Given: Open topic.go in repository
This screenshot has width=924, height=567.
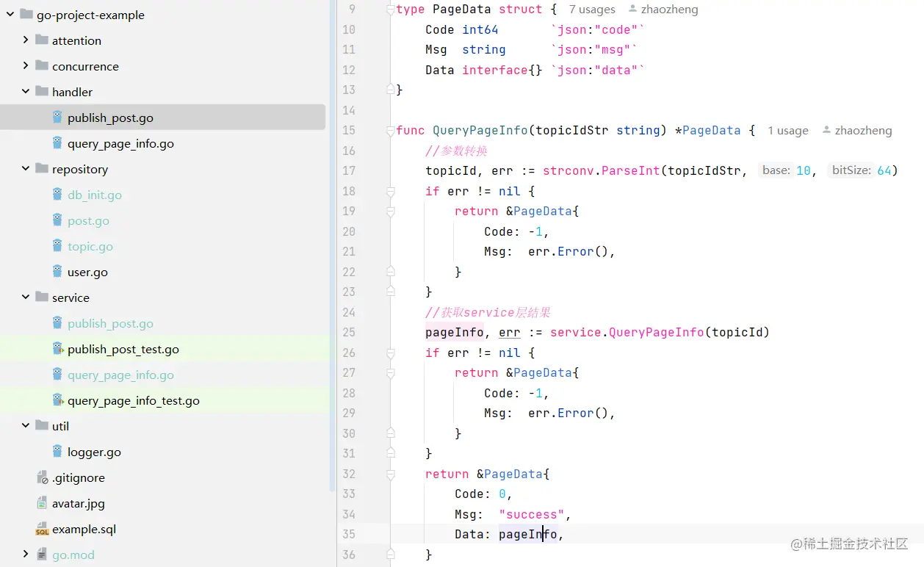Looking at the screenshot, I should coord(90,246).
